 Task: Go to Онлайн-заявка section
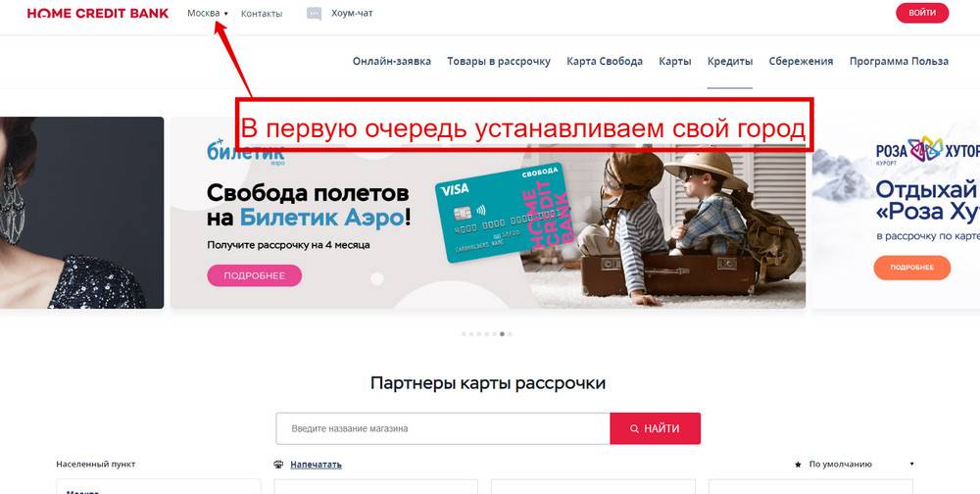(x=392, y=62)
